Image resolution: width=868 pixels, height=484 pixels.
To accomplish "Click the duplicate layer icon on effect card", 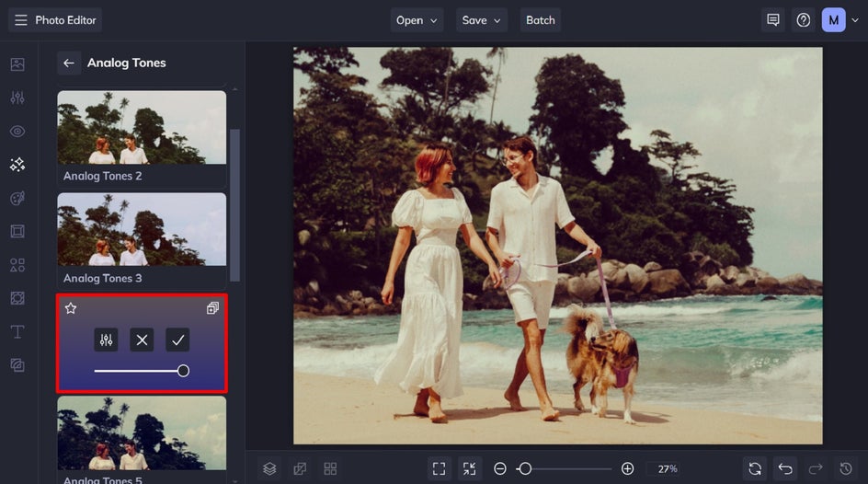I will pyautogui.click(x=212, y=308).
